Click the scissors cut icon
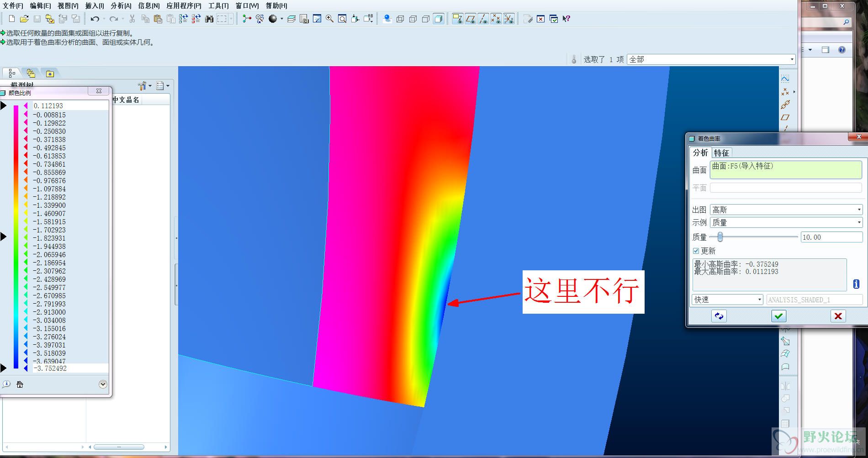 [132, 19]
